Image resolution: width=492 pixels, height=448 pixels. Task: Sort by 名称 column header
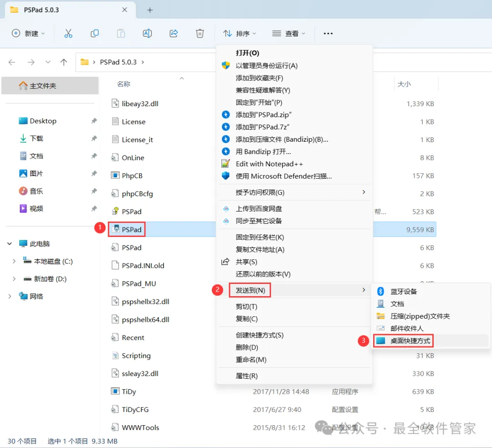(x=123, y=84)
